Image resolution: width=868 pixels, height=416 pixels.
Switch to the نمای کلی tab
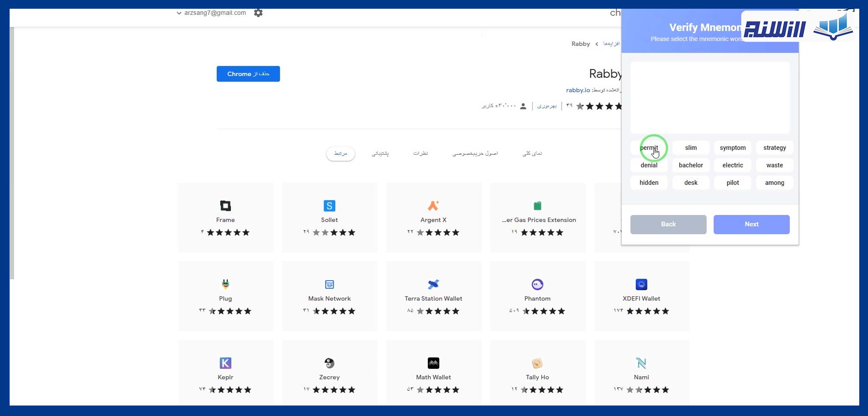(x=532, y=153)
